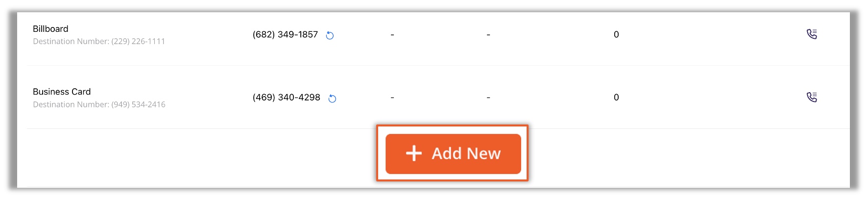Refresh the Billboard tracking number (682) 349-1857
Image resolution: width=868 pixels, height=201 pixels.
pos(330,35)
